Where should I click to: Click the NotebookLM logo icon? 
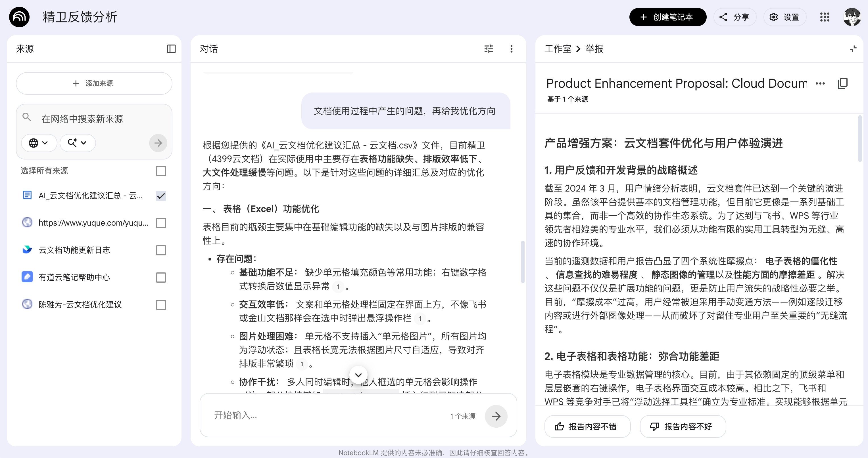coord(19,17)
